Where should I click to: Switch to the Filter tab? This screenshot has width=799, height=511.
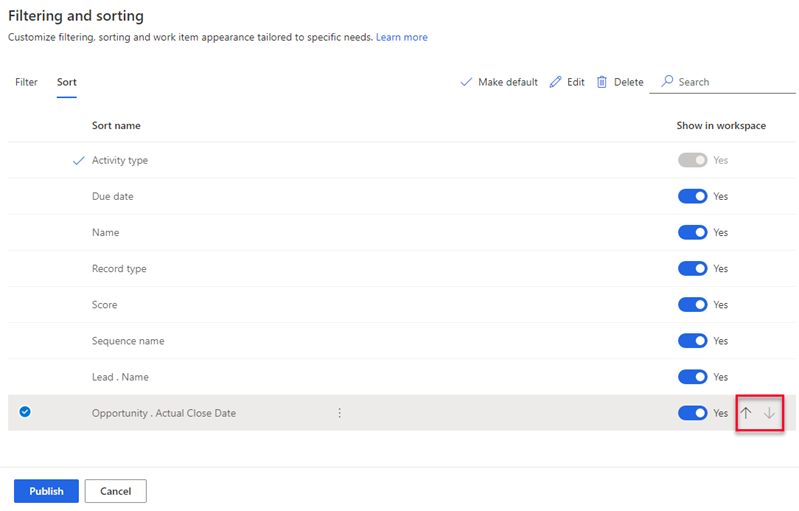point(26,82)
